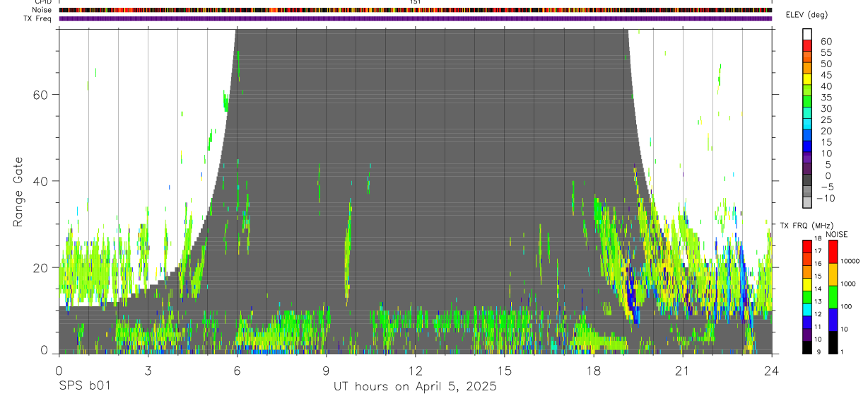Click the 18 hour tick label
The width and height of the screenshot is (868, 401).
pyautogui.click(x=594, y=371)
